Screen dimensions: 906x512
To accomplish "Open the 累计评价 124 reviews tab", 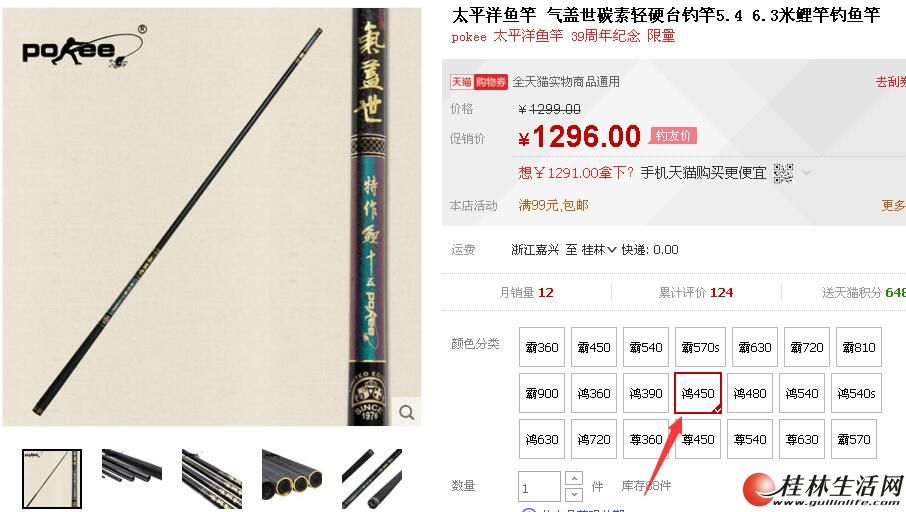I will (696, 292).
